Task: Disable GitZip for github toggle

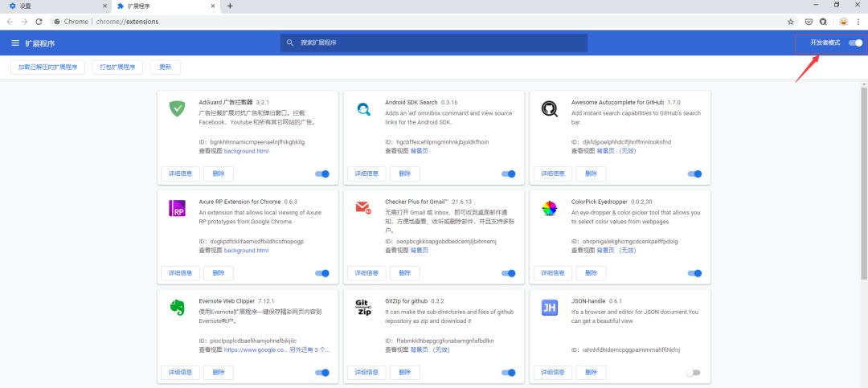Action: pyautogui.click(x=508, y=373)
